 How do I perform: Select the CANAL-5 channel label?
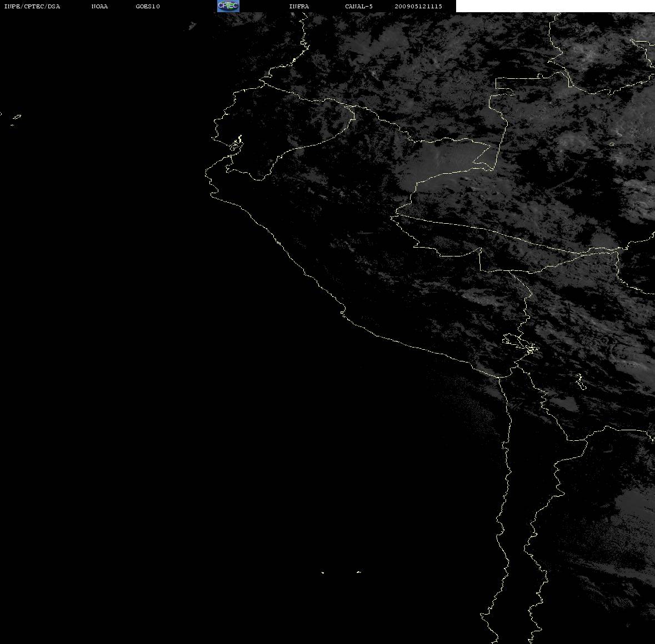point(359,6)
